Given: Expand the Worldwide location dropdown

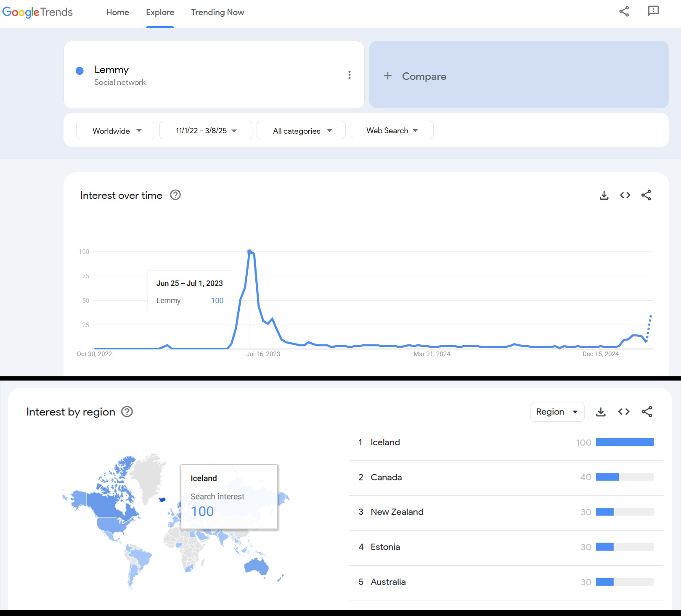Looking at the screenshot, I should coord(116,131).
